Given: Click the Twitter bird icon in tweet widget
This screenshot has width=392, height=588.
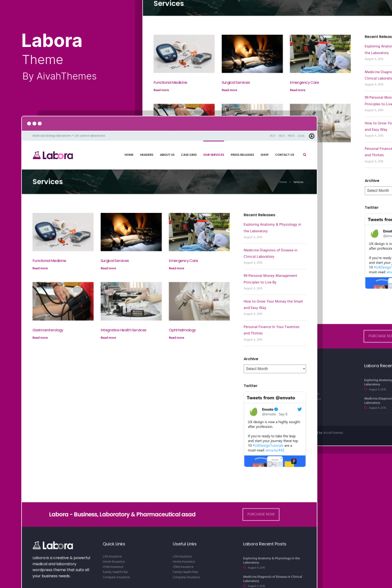Looking at the screenshot, I should (x=299, y=409).
